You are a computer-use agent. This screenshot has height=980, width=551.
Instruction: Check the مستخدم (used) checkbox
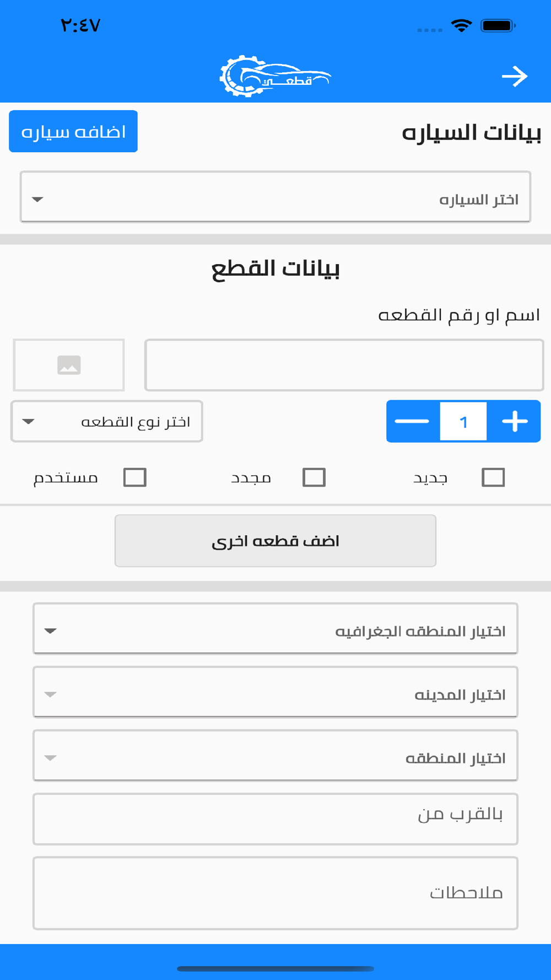coord(135,477)
